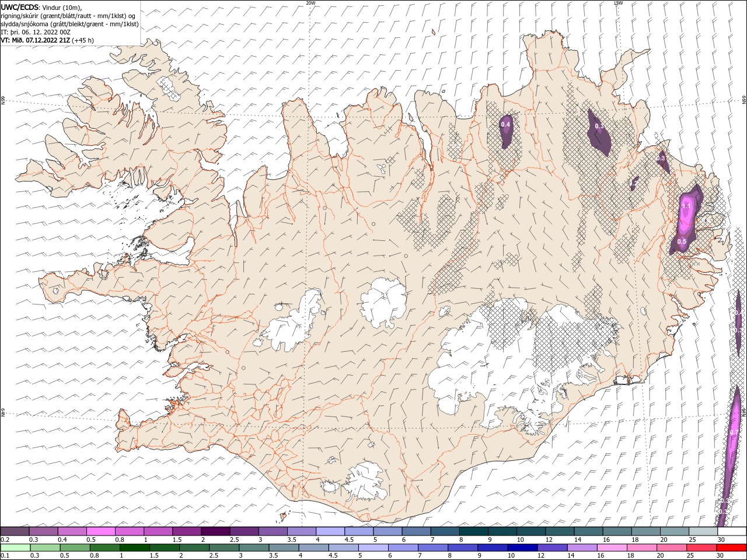Viewport: 747px width, 560px height.
Task: Click the bright red 30 swatch in lower legend
Action: [x=731, y=548]
